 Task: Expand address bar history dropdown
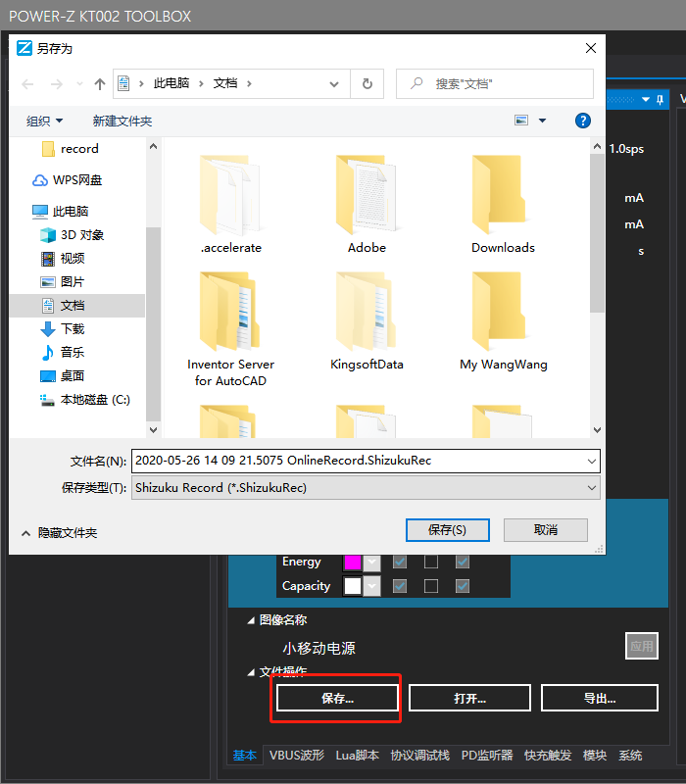[334, 84]
